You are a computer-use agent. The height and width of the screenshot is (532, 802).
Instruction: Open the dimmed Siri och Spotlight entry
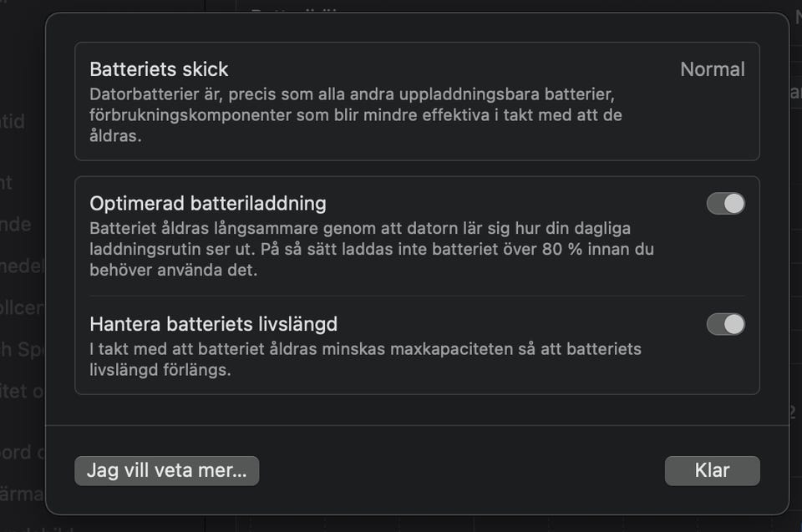[x=21, y=349]
